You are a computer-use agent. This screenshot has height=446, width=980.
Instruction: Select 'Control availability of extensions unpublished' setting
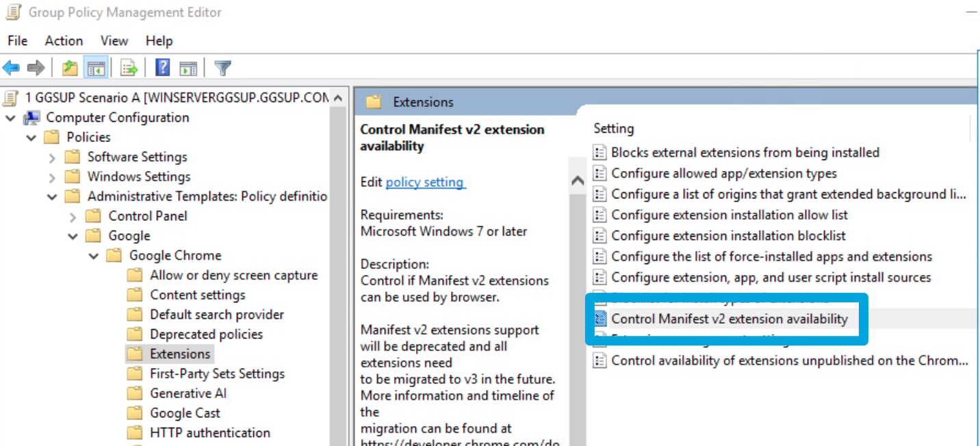click(790, 360)
